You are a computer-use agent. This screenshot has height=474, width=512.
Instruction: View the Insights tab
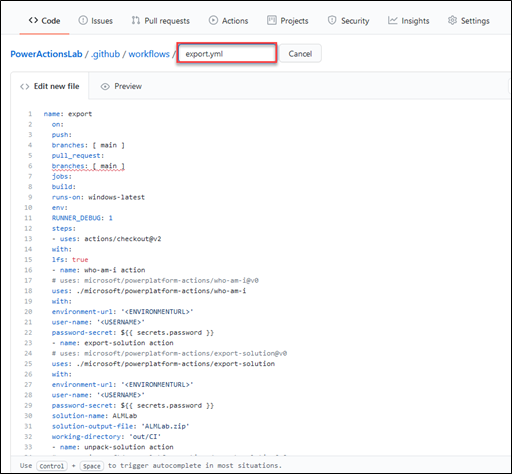pyautogui.click(x=409, y=21)
